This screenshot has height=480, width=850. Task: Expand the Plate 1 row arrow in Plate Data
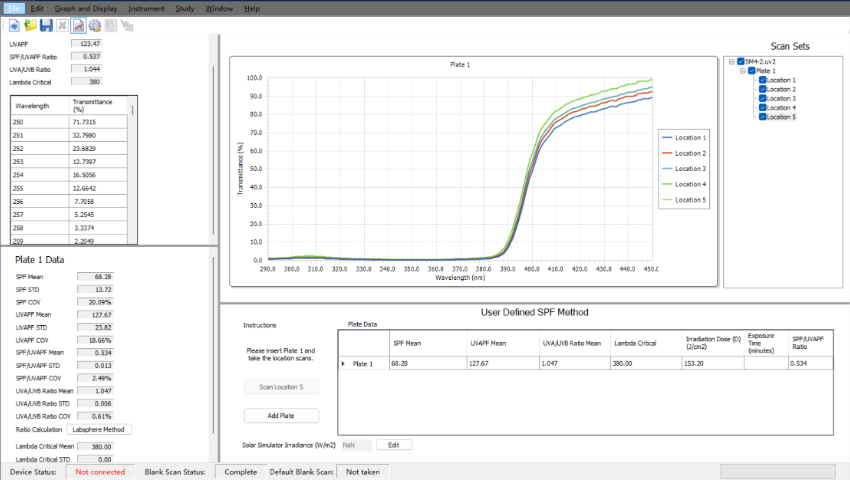(x=343, y=363)
